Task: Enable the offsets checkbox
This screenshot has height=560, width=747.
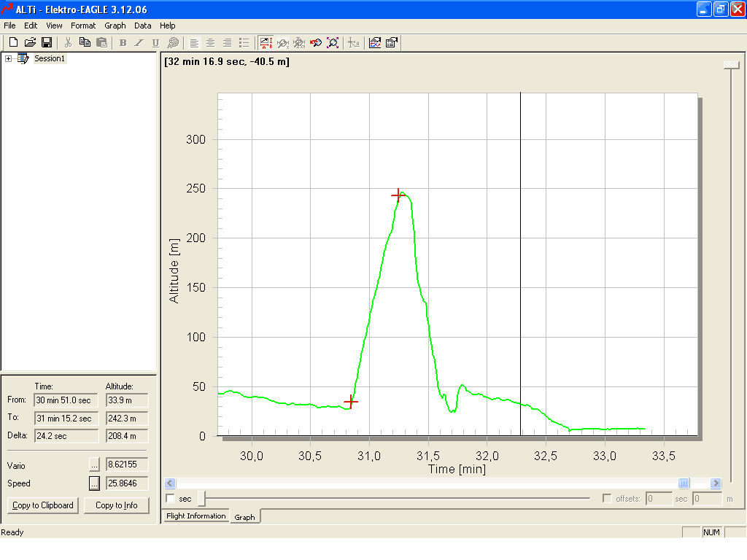Action: pos(606,499)
